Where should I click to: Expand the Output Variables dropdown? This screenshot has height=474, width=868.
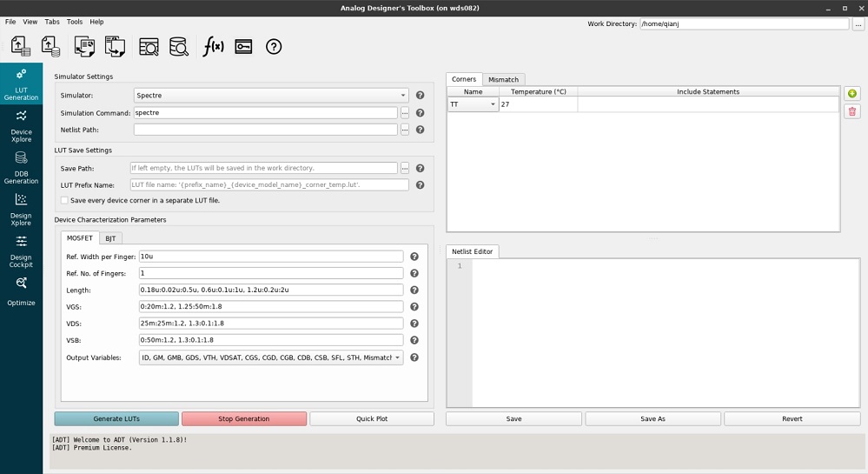coord(398,357)
